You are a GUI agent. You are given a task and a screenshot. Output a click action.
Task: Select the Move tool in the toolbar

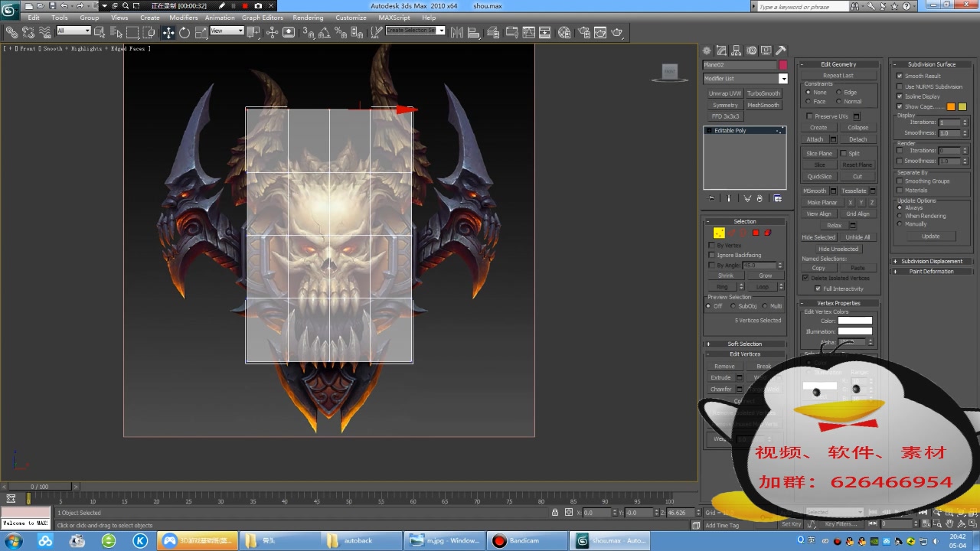click(x=167, y=32)
